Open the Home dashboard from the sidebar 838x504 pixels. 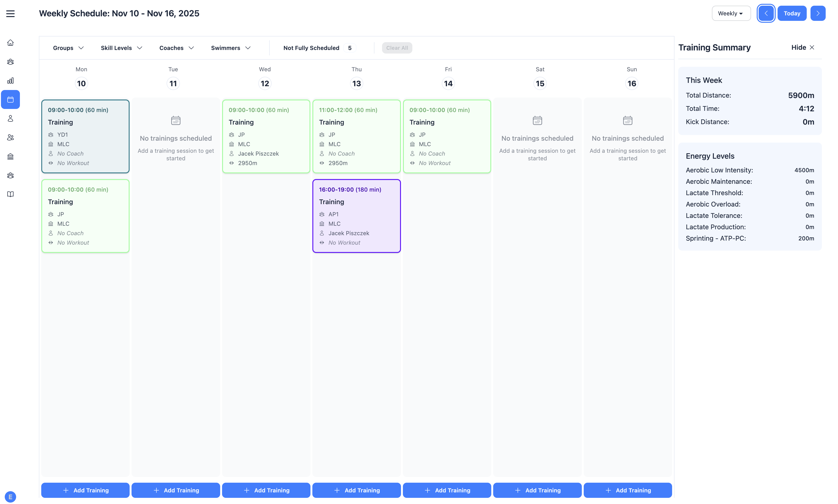coord(10,42)
